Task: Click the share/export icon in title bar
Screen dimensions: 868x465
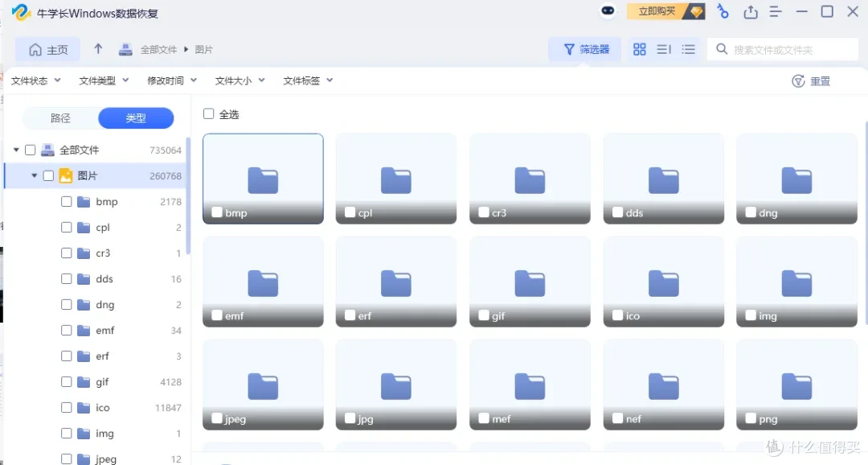Action: click(x=750, y=11)
